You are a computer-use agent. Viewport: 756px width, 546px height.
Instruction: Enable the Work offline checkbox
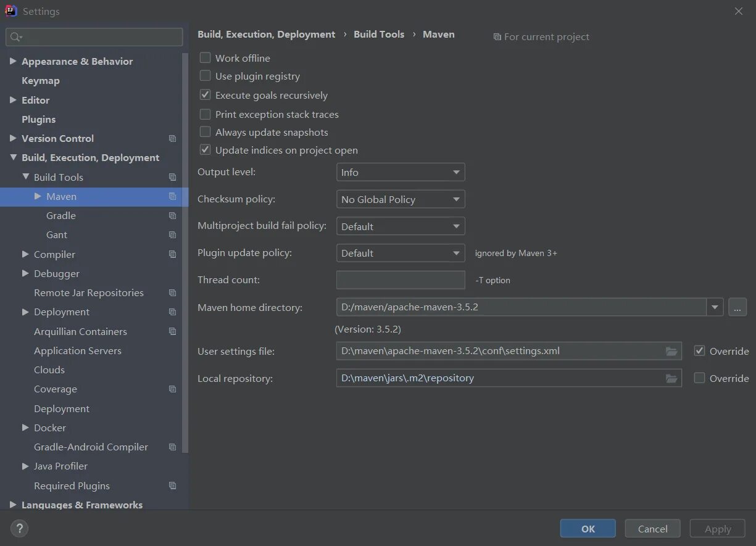(206, 58)
